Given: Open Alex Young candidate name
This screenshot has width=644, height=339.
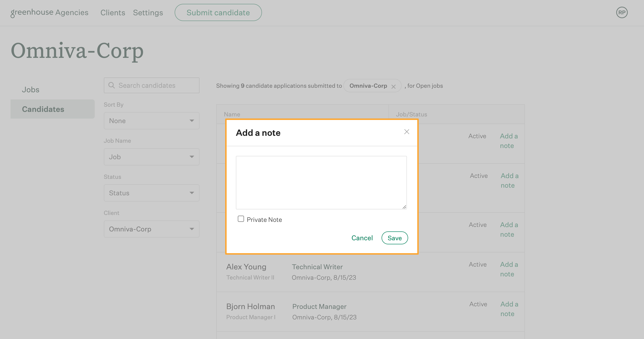Looking at the screenshot, I should click(246, 267).
